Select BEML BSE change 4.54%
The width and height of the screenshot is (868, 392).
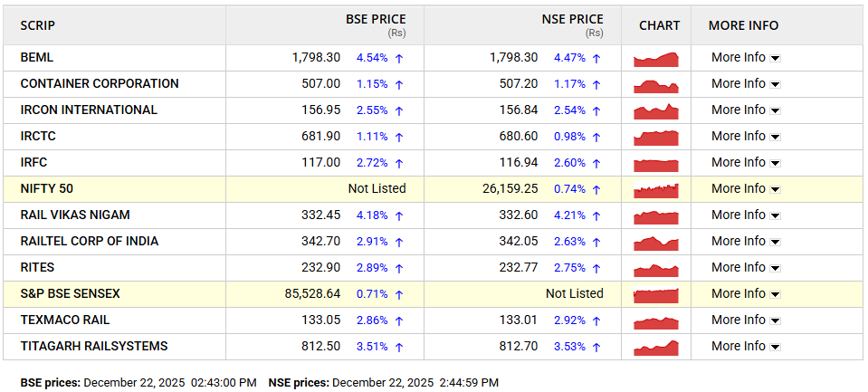pos(372,58)
